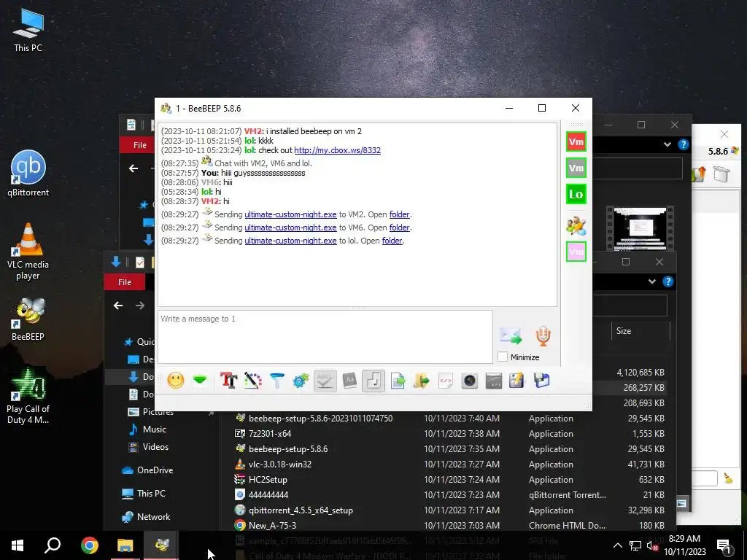
Task: Select the green Lo user avatar
Action: (576, 194)
